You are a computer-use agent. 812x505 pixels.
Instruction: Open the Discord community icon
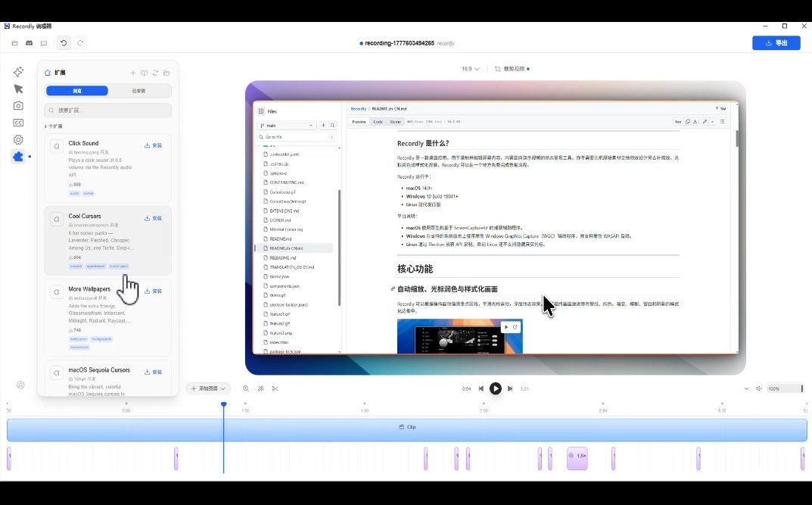pos(29,43)
